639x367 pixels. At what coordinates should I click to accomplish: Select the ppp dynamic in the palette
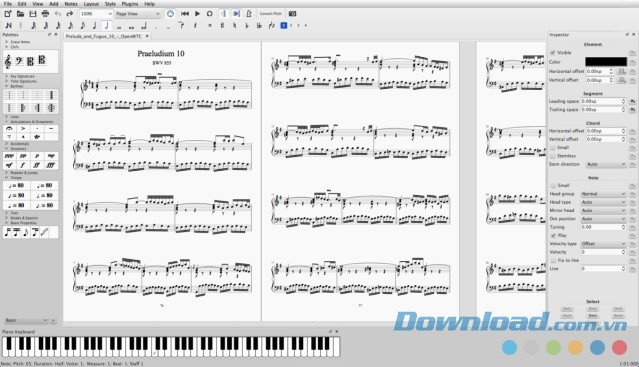click(x=9, y=156)
